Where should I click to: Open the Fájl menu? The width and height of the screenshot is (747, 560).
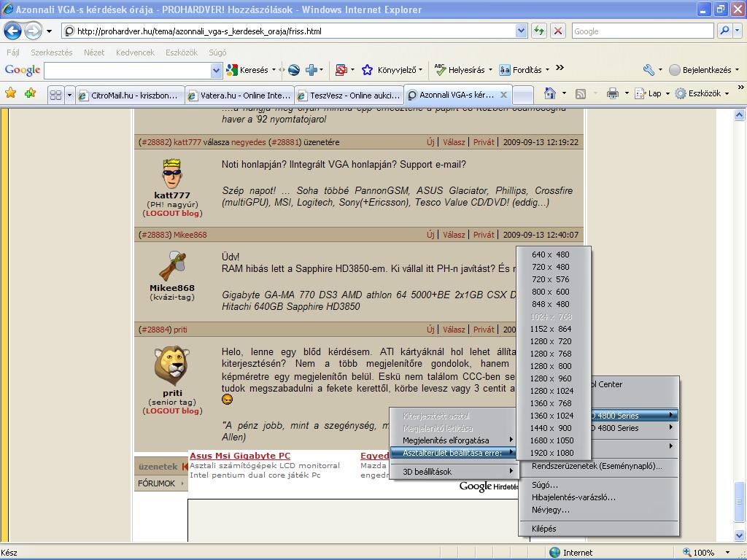point(13,52)
